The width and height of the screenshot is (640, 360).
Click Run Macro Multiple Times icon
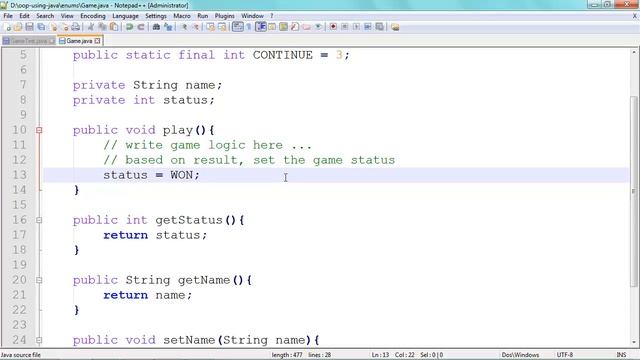(x=367, y=27)
